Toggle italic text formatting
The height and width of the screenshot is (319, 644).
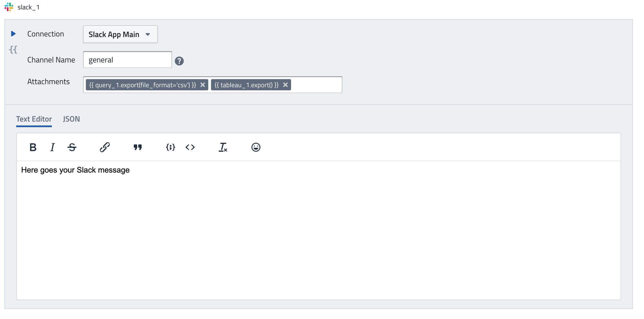52,147
